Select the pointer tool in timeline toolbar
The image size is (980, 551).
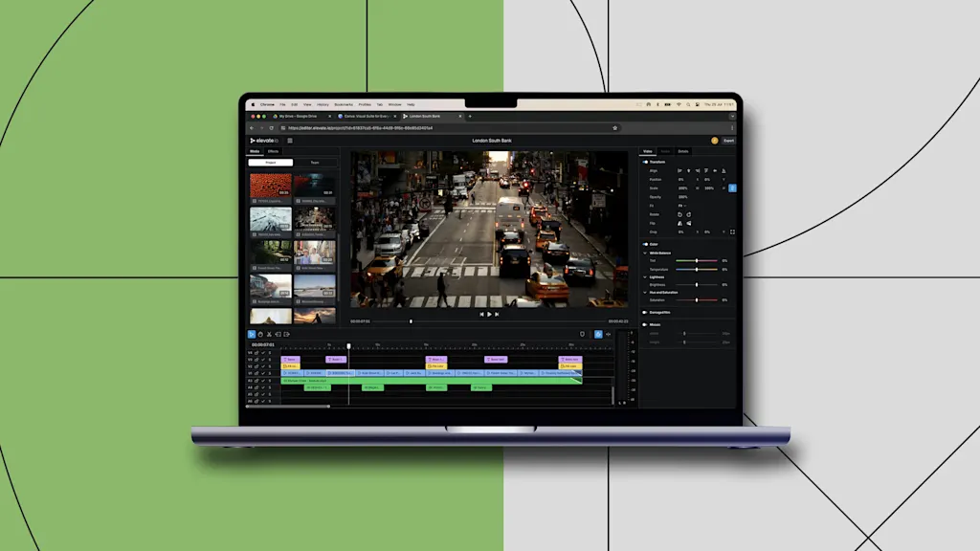pos(253,334)
